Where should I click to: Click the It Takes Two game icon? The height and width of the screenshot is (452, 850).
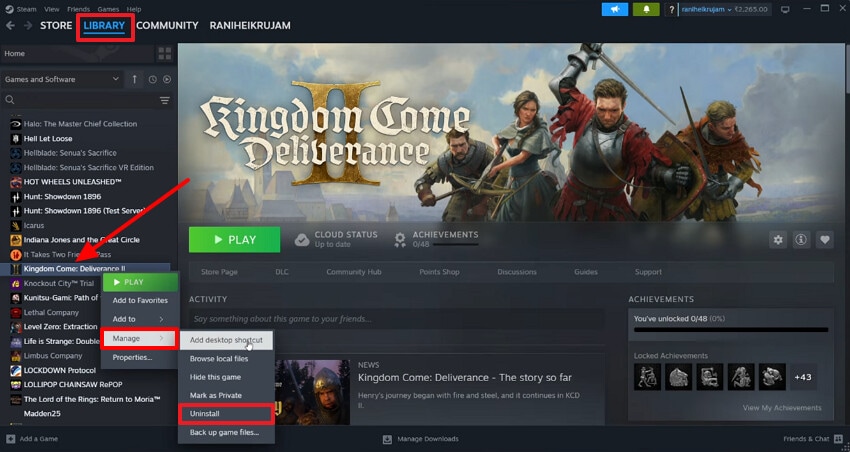(x=16, y=255)
